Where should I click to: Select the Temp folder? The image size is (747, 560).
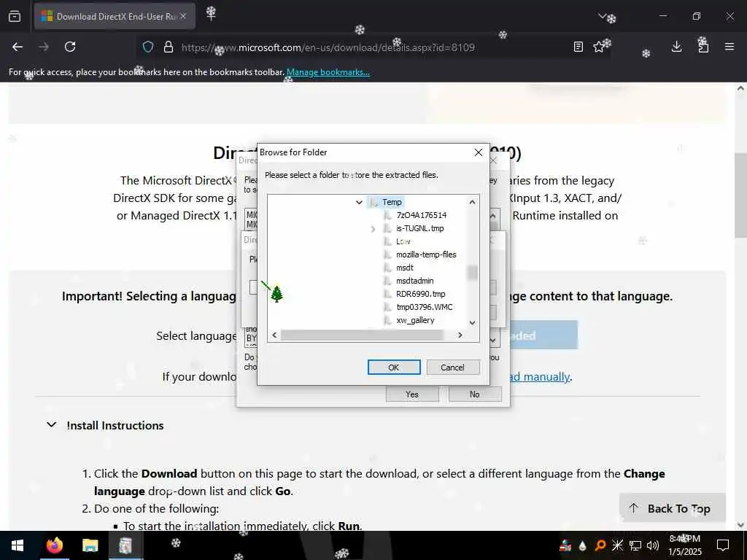click(x=392, y=203)
